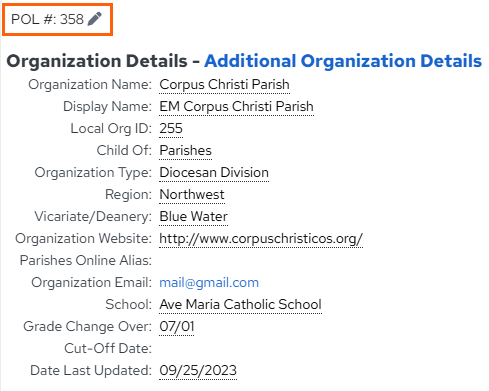Change School value Ave Maria Catholic School
Image resolution: width=489 pixels, height=391 pixels.
(240, 305)
